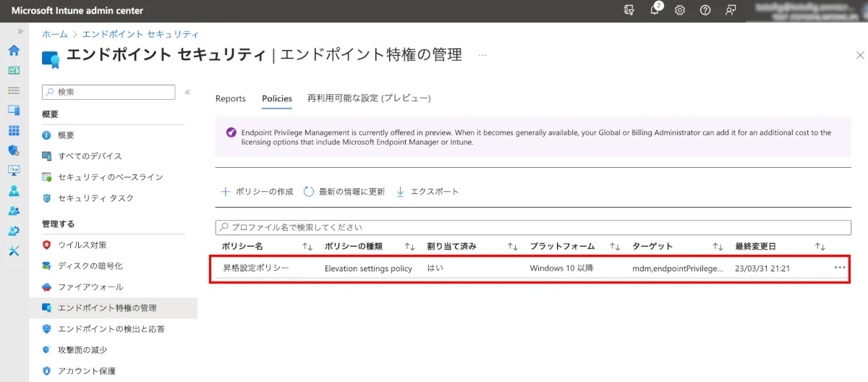The image size is (868, 382).
Task: Switch to the Policies tab
Action: 277,98
